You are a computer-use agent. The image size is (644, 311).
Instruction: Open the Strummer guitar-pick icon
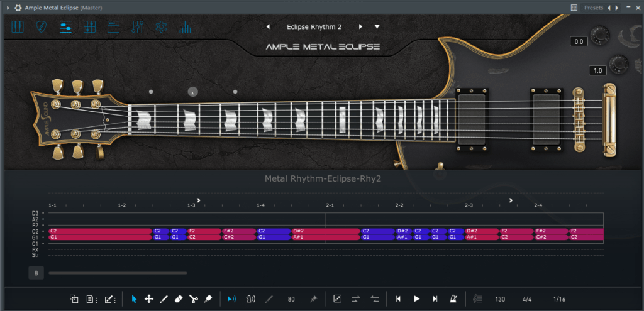[41, 26]
